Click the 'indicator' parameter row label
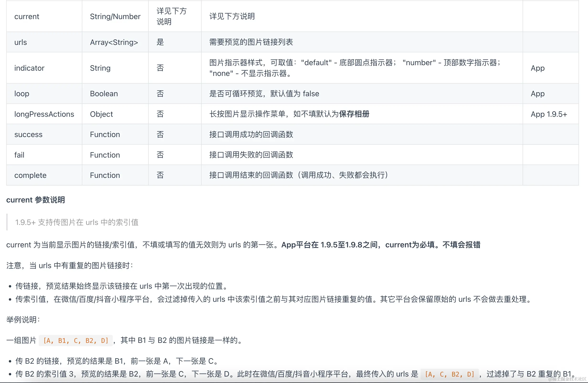Viewport: 588px width, 383px height. tap(29, 68)
